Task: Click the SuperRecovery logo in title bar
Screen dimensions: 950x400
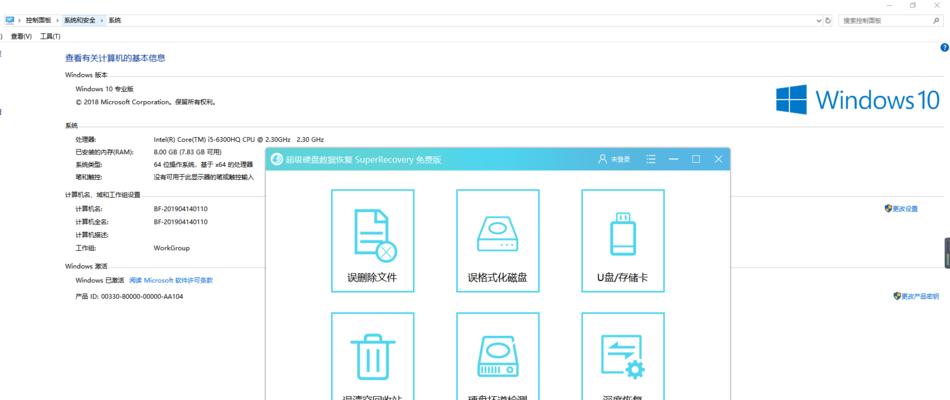Action: (x=277, y=159)
